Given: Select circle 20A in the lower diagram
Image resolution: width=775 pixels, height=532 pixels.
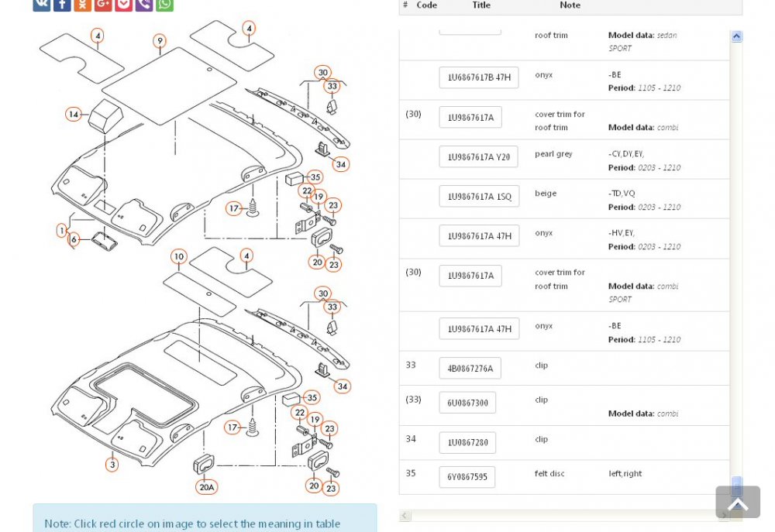Looking at the screenshot, I should coord(207,487).
